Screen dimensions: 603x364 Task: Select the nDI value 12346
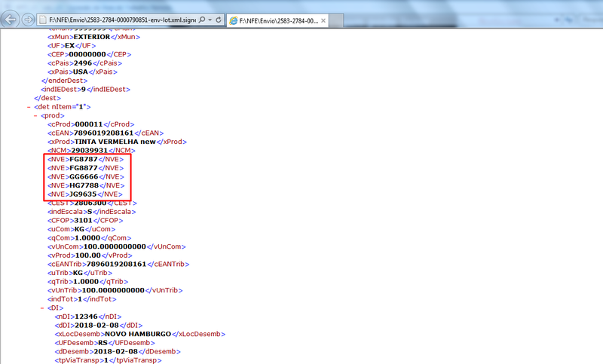click(86, 317)
